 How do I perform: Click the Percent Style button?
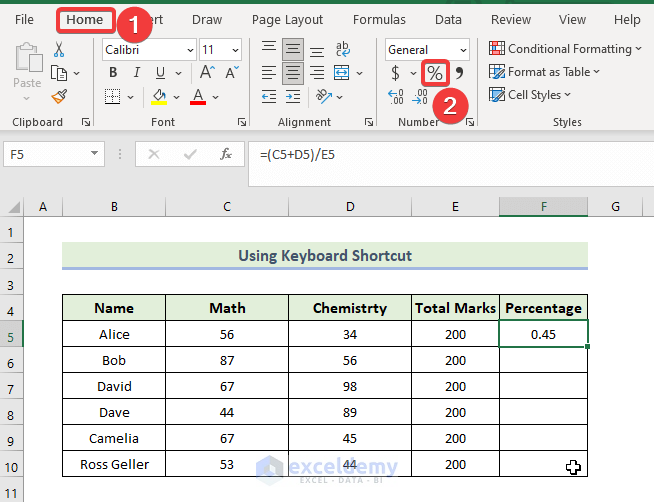click(x=435, y=73)
